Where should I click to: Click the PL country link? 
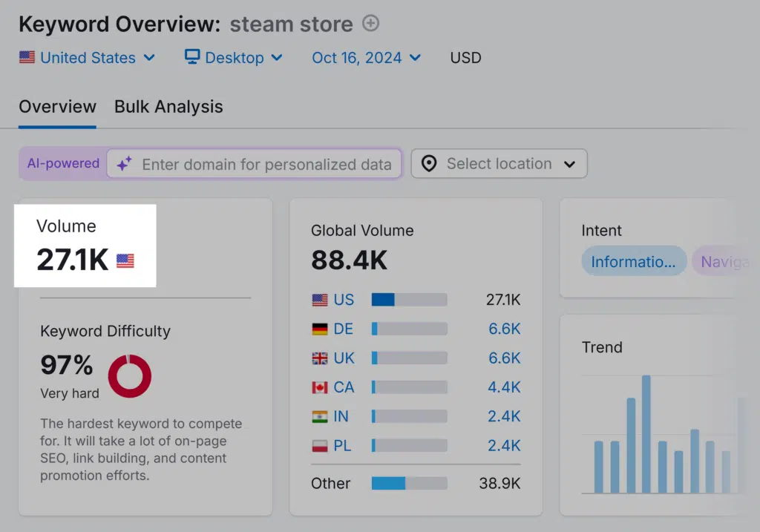[x=342, y=445]
